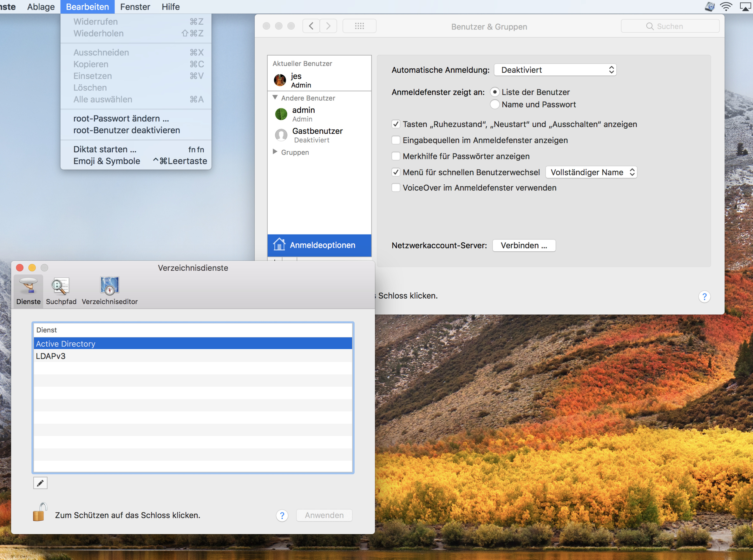The image size is (753, 560).
Task: Open the Fenster menu
Action: 135,7
